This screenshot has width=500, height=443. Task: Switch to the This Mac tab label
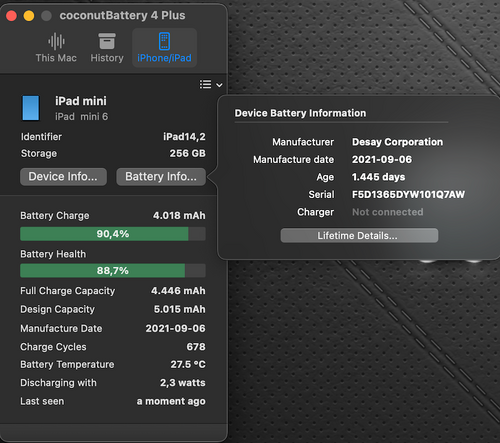(56, 58)
